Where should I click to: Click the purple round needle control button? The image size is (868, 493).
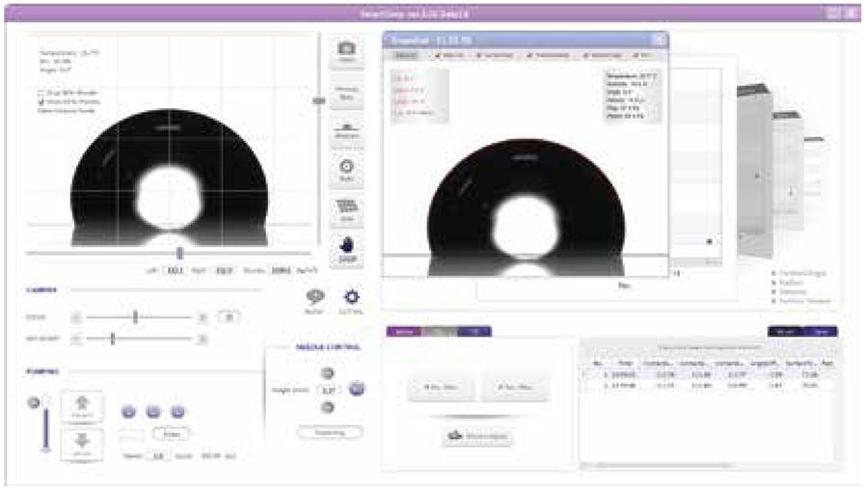click(357, 389)
